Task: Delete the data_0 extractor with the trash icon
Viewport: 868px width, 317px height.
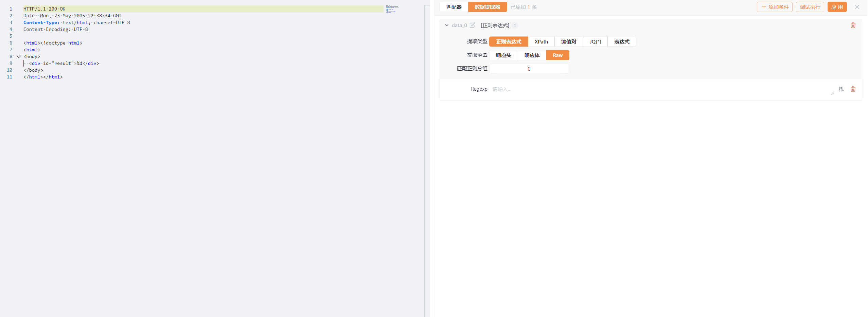Action: pyautogui.click(x=853, y=25)
